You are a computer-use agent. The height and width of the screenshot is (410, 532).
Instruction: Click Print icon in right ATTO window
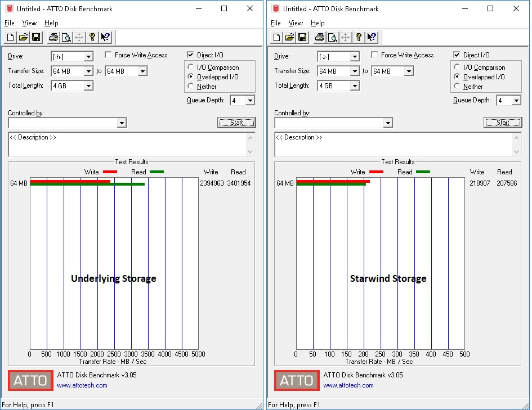320,37
